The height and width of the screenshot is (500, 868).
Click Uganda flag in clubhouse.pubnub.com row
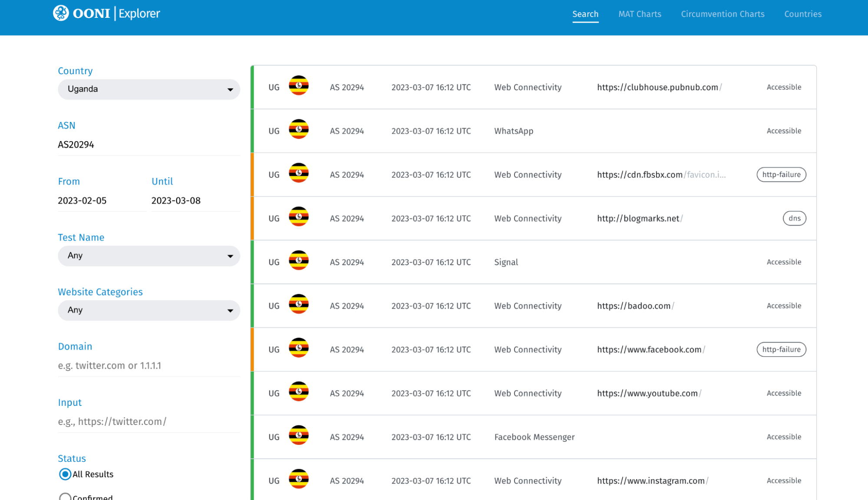point(299,86)
